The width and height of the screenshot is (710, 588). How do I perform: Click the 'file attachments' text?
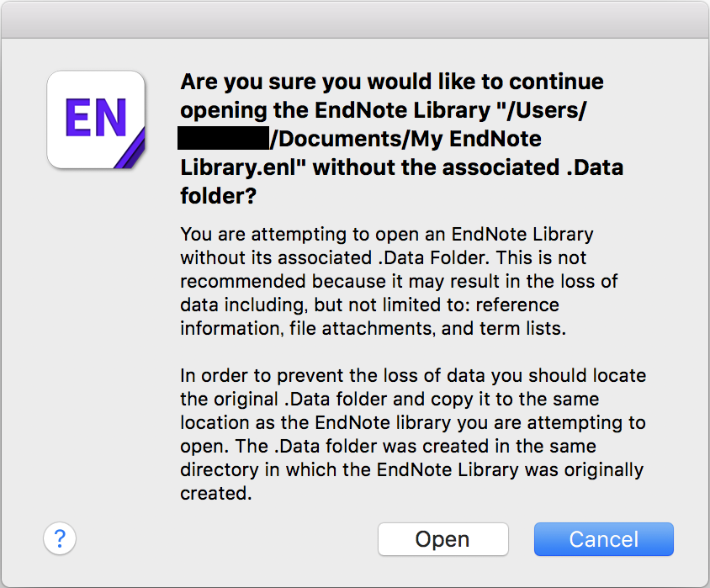[x=360, y=328]
